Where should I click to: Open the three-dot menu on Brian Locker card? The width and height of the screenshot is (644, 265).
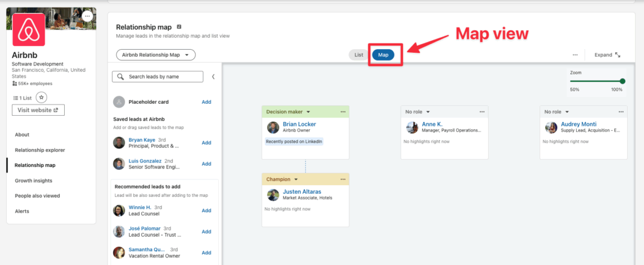click(x=343, y=112)
